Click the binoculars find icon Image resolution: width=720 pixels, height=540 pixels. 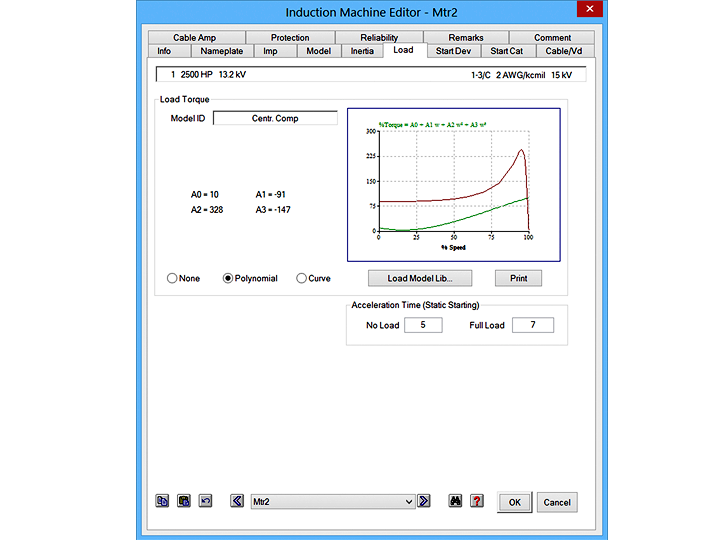tap(456, 501)
